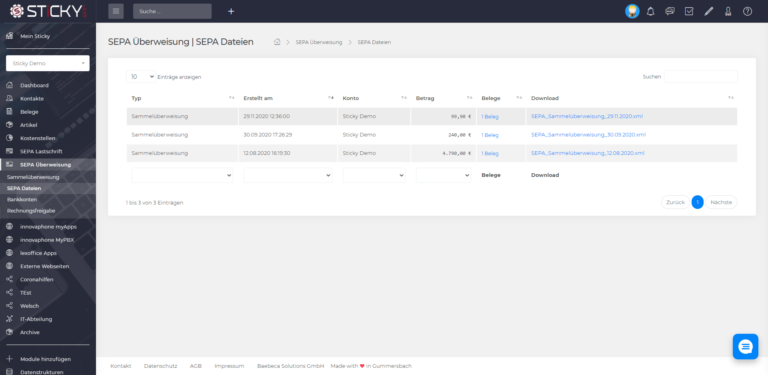768x375 pixels.
Task: Download SEPA_Sammelüberweisung_12.08.2020.xml
Action: pyautogui.click(x=588, y=153)
